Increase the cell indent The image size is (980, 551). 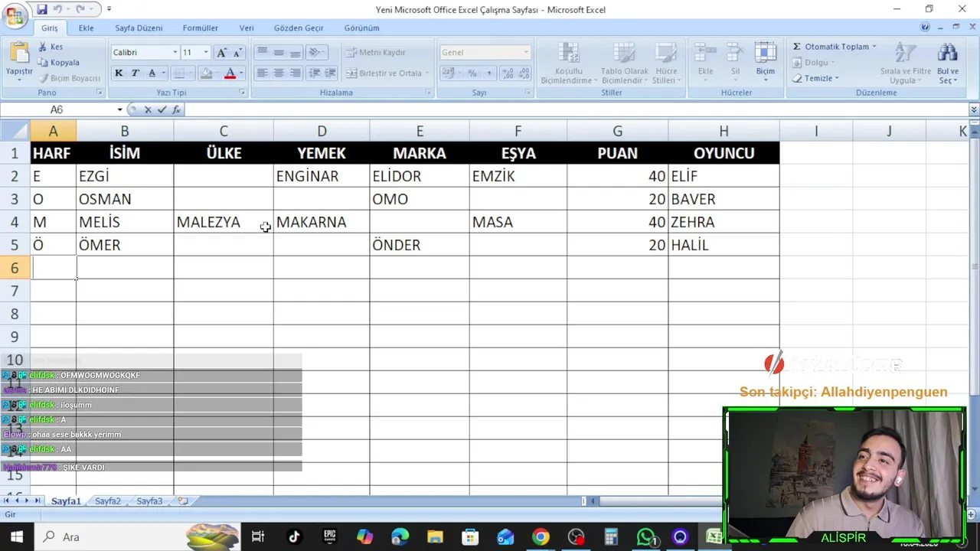point(330,73)
